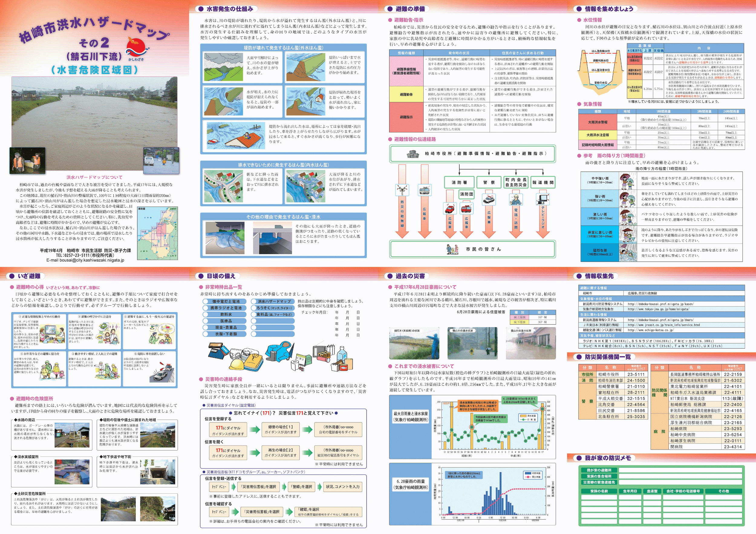Click the umbrella illustration in the やや強い雨 row
Viewport: 756px width, 534px height.
(628, 181)
